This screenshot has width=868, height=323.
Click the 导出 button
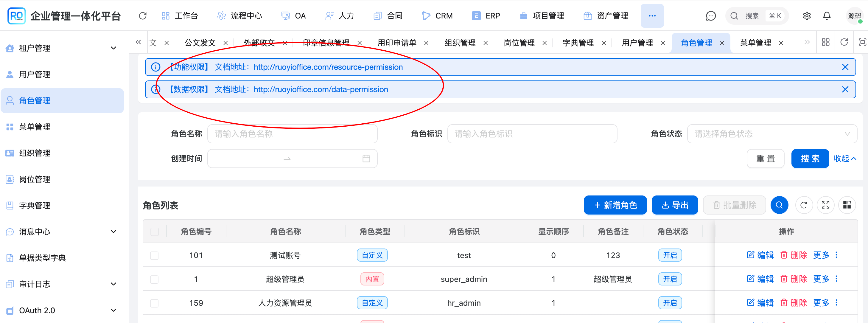point(675,205)
